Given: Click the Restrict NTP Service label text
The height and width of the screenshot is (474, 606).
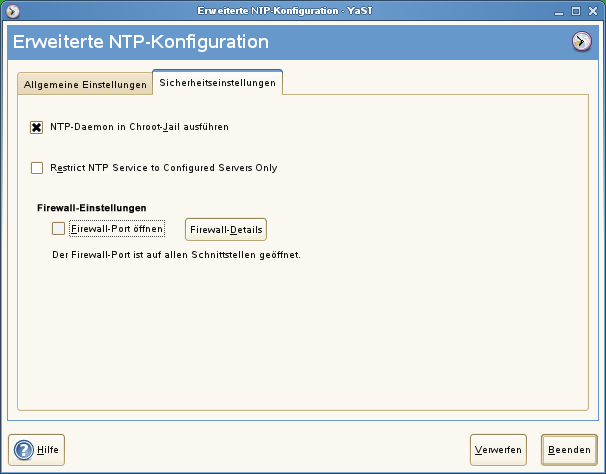Looking at the screenshot, I should tap(163, 168).
